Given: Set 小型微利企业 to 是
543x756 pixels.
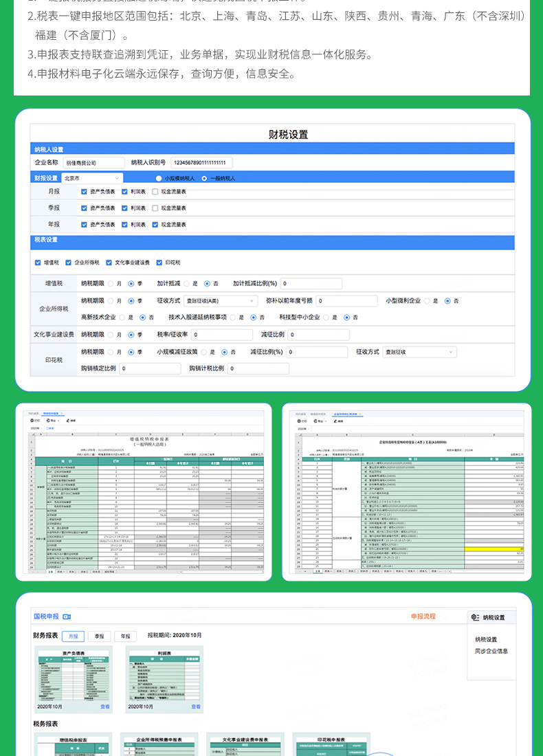Looking at the screenshot, I should point(427,301).
